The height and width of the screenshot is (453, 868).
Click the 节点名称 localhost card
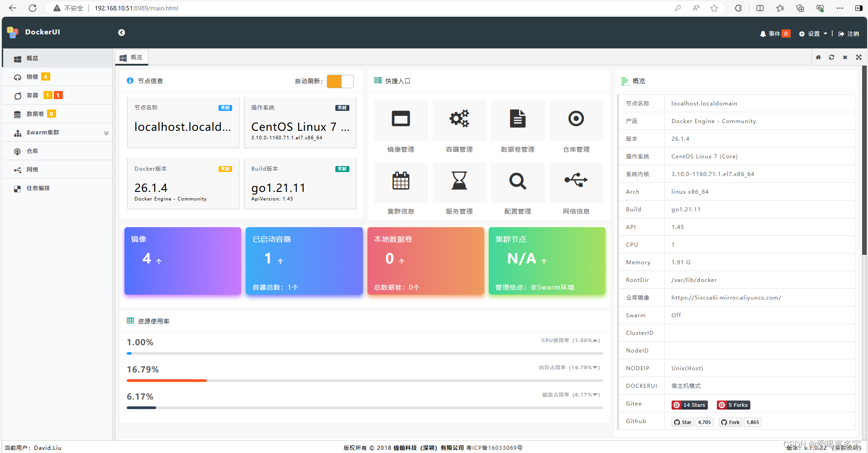point(183,122)
